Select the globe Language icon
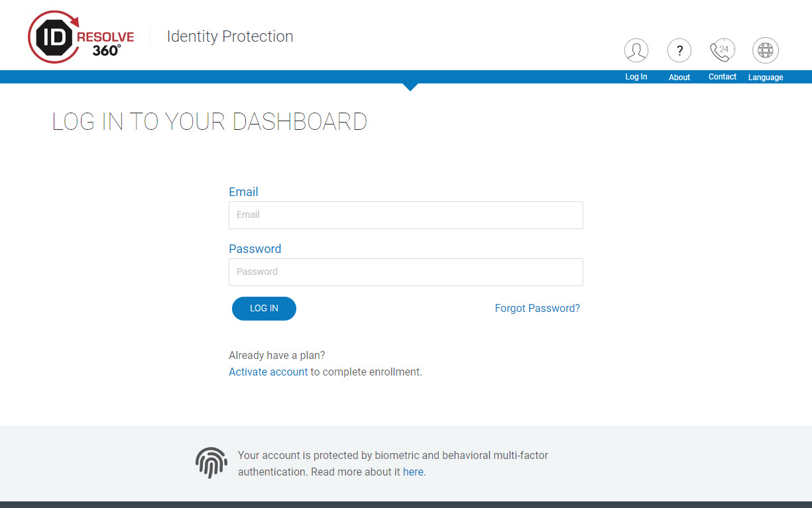 (766, 50)
